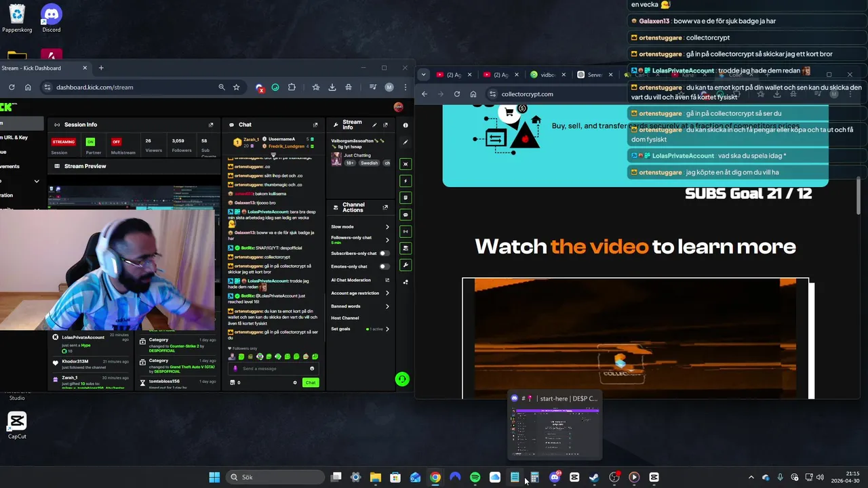
Task: Open the zoom magnifier in Kick address bar
Action: point(222,87)
